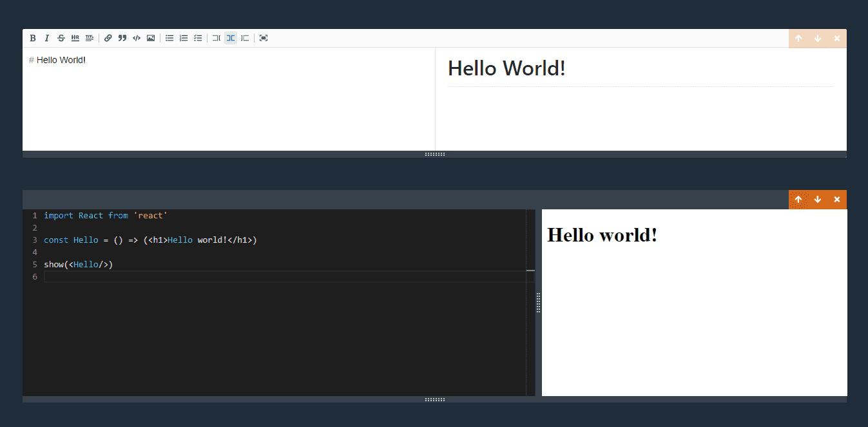Insert an image in markdown editor
The image size is (868, 427).
click(151, 38)
